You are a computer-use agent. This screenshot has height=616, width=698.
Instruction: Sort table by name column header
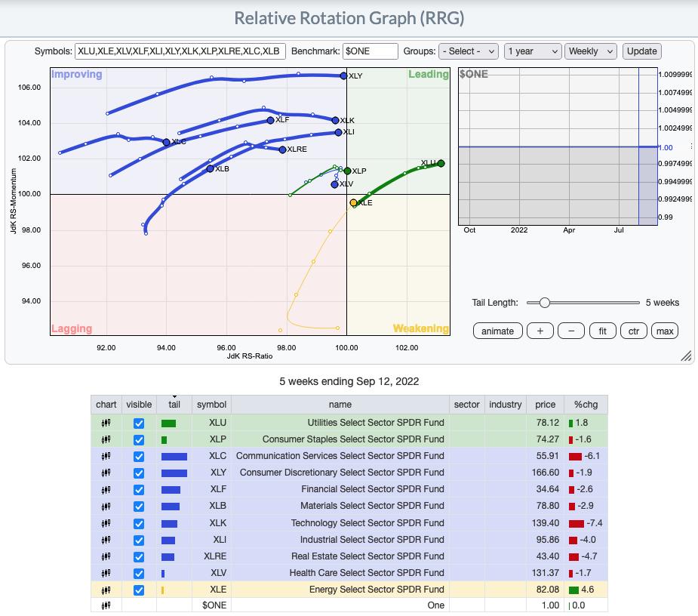tap(340, 405)
